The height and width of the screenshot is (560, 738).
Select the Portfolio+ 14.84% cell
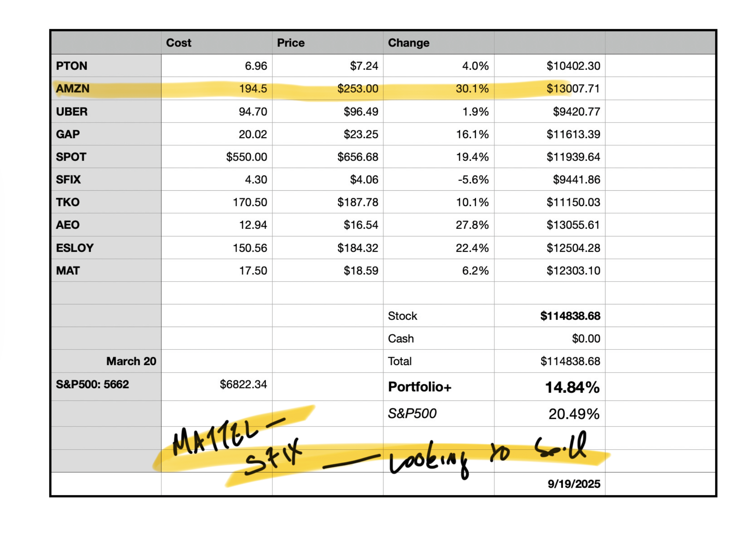572,387
